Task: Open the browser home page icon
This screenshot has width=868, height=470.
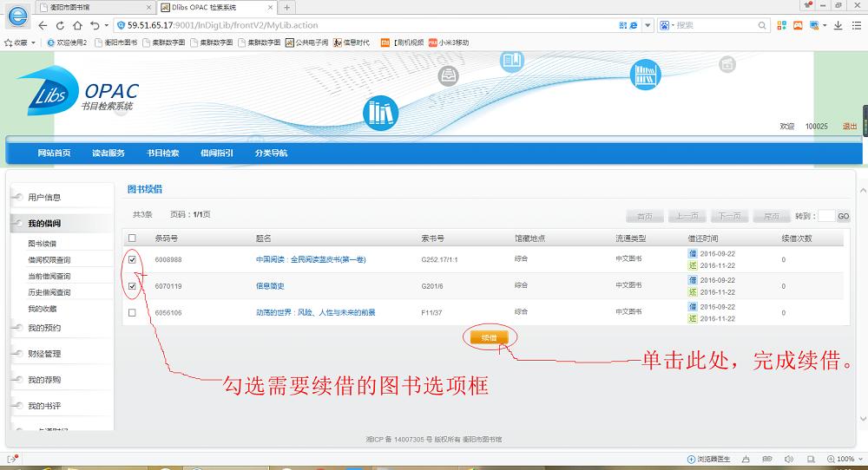Action: pyautogui.click(x=77, y=25)
